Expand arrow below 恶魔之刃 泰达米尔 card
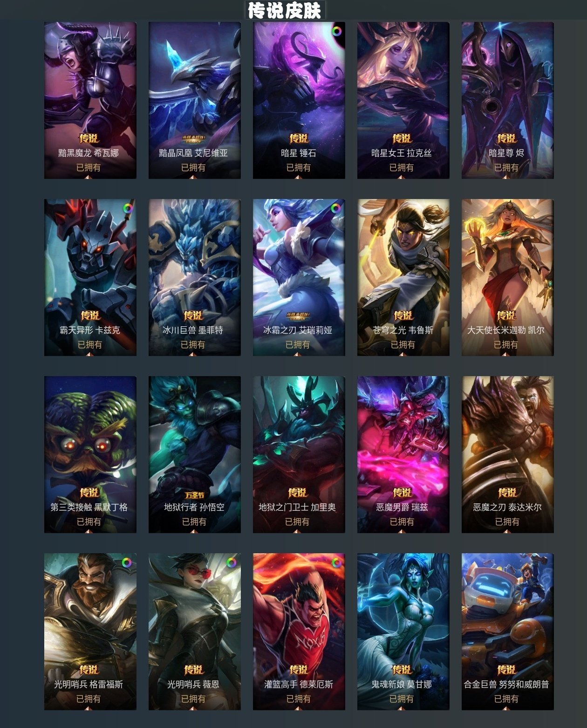 pyautogui.click(x=507, y=531)
